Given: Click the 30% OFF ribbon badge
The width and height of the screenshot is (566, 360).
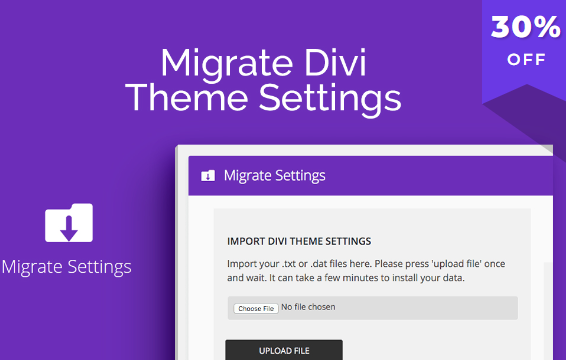Looking at the screenshot, I should coord(525,51).
